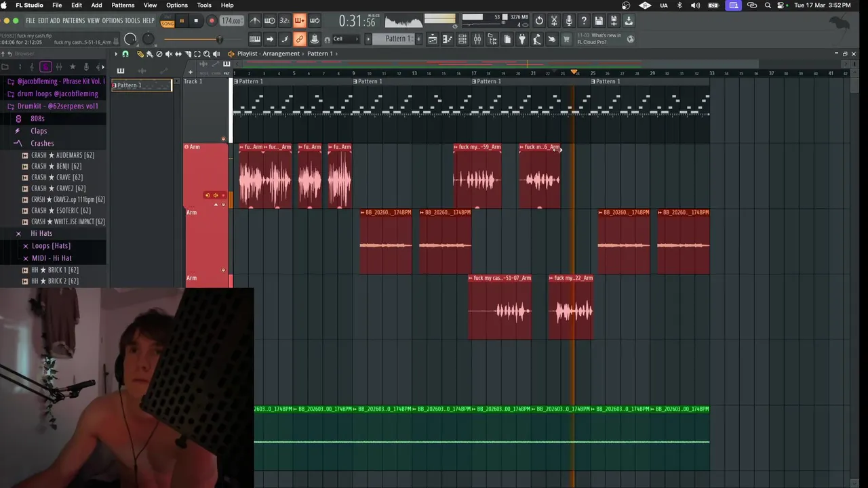Click macOS Control Center icon
868x488 pixels.
click(781, 5)
